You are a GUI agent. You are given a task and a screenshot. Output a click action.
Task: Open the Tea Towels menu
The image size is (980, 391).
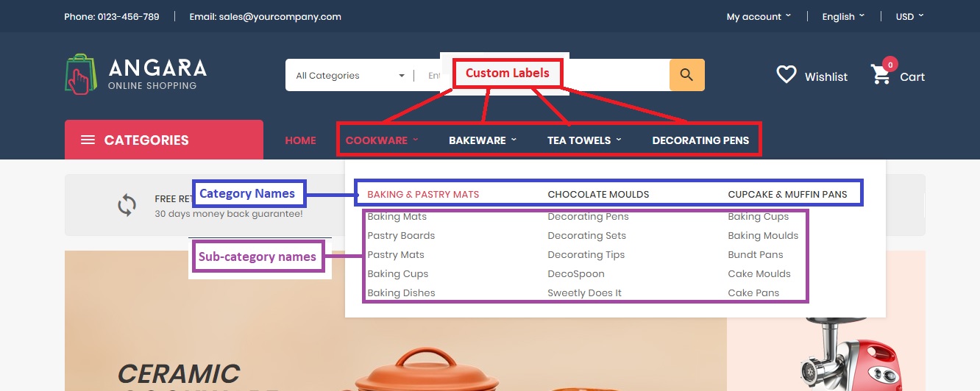click(584, 140)
